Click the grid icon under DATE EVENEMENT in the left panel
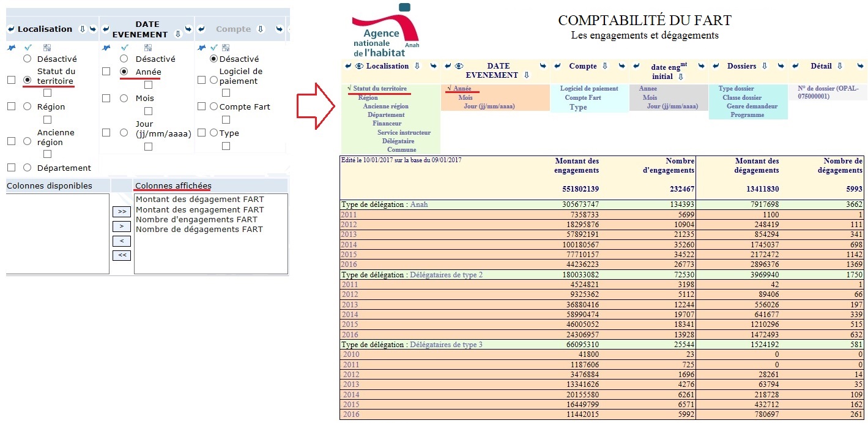Viewport: 868px width, 423px height. click(147, 47)
